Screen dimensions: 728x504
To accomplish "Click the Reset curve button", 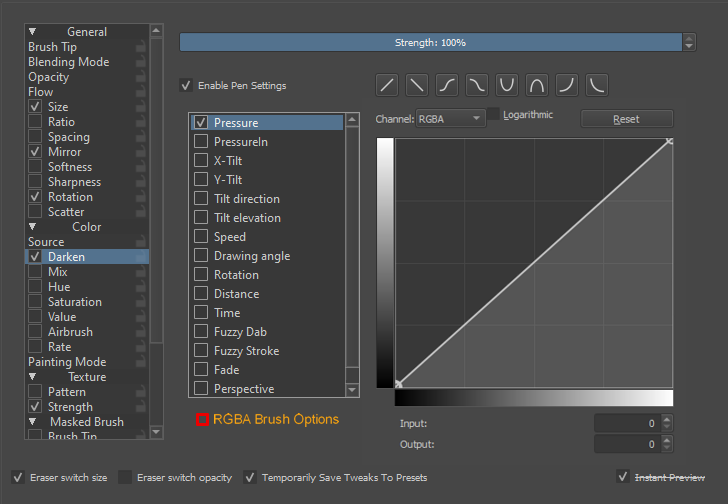I will 626,119.
